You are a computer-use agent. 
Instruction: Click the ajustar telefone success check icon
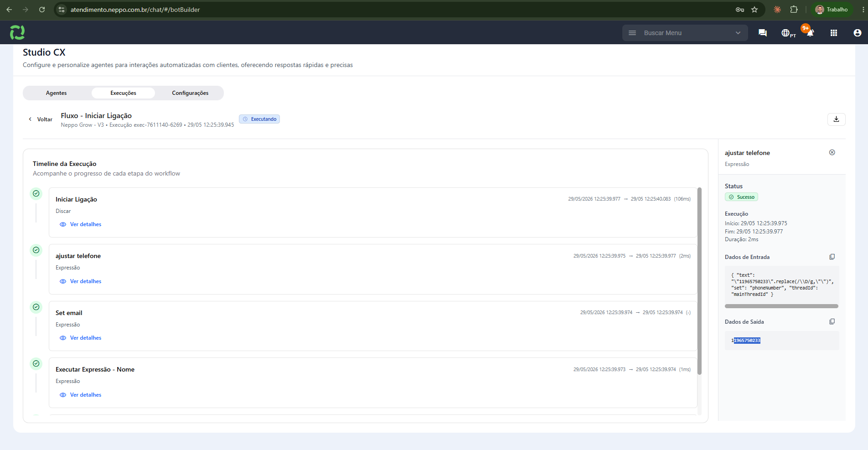pyautogui.click(x=36, y=250)
